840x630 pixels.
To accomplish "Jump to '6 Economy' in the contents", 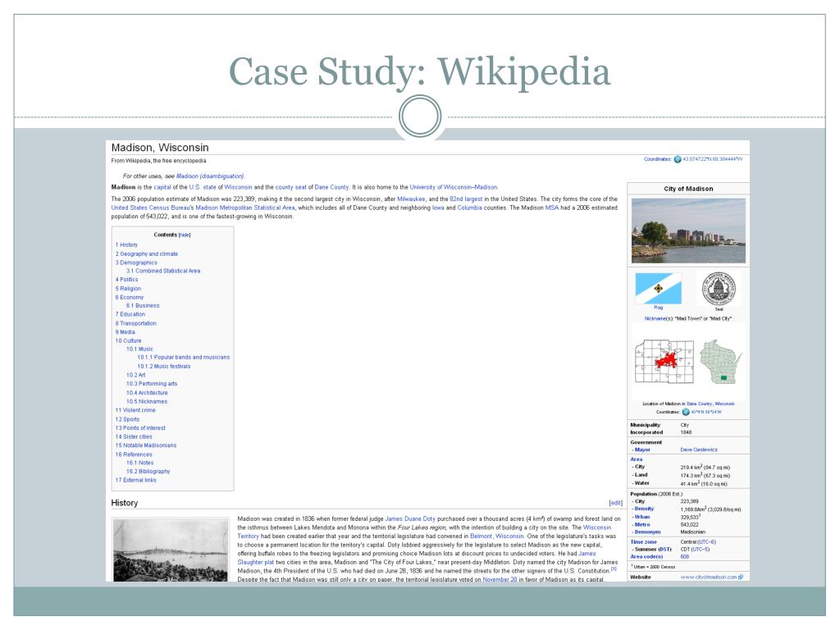I will point(130,297).
